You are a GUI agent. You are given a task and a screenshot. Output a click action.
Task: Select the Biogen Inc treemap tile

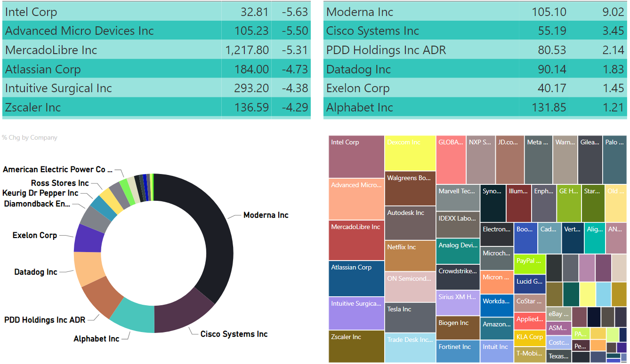coord(458,328)
